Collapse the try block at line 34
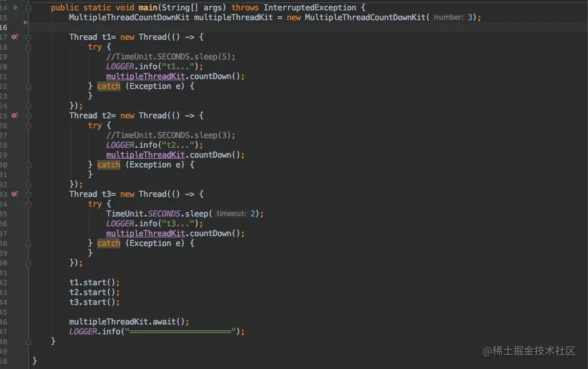This screenshot has width=588, height=369. [28, 204]
